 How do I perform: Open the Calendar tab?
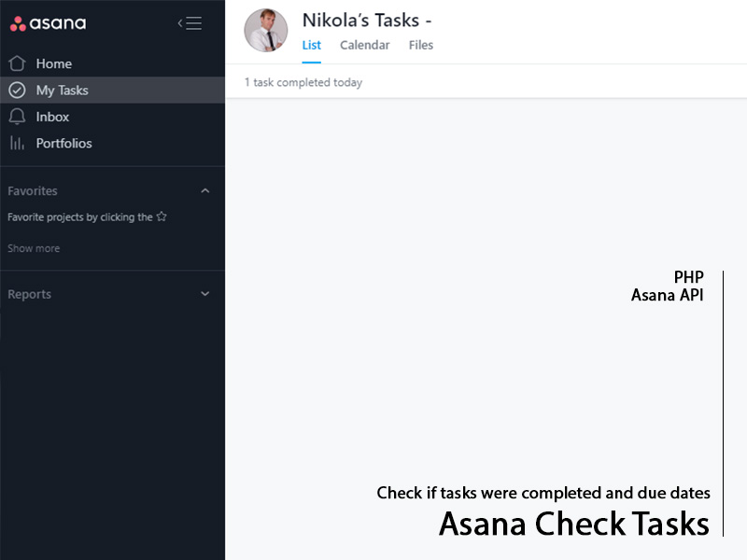365,45
